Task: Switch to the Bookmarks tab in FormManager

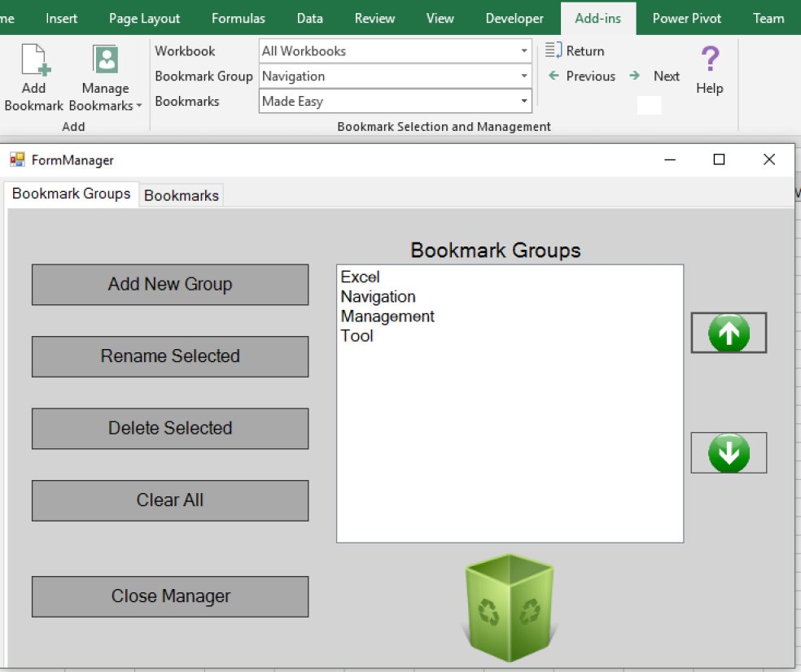Action: click(181, 195)
